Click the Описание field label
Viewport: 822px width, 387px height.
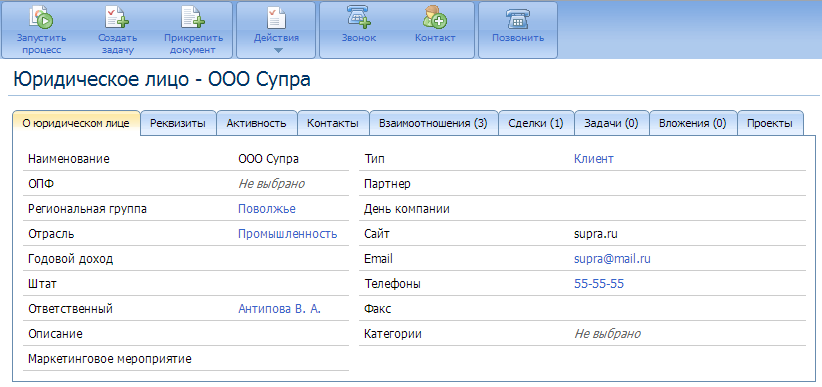pos(55,334)
